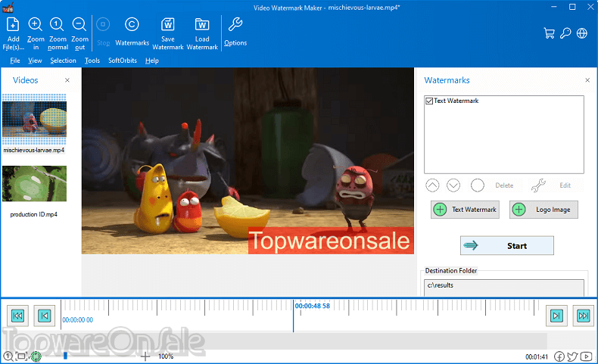Click the Destination Folder path field
The image size is (598, 364).
tap(504, 287)
